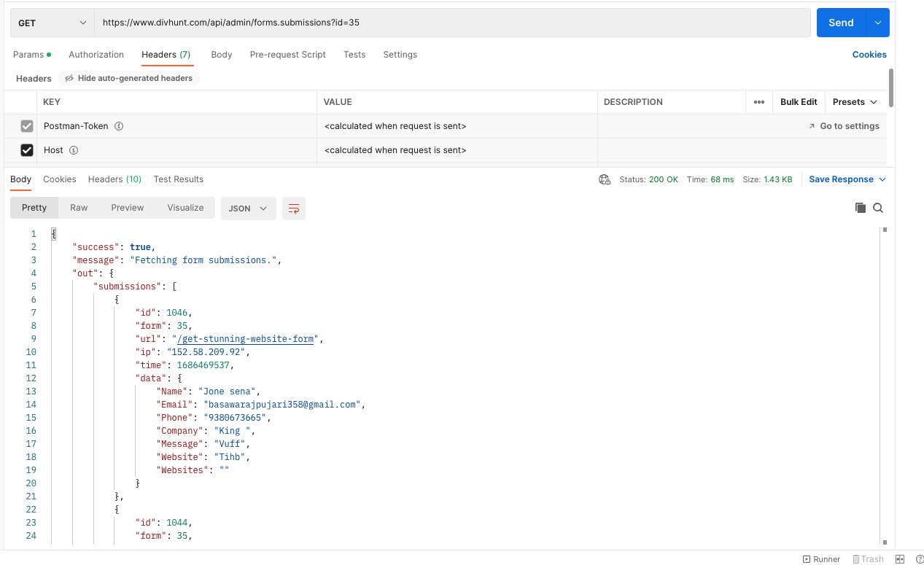Select the request Headers (7) tab
The width and height of the screenshot is (924, 565).
166,55
